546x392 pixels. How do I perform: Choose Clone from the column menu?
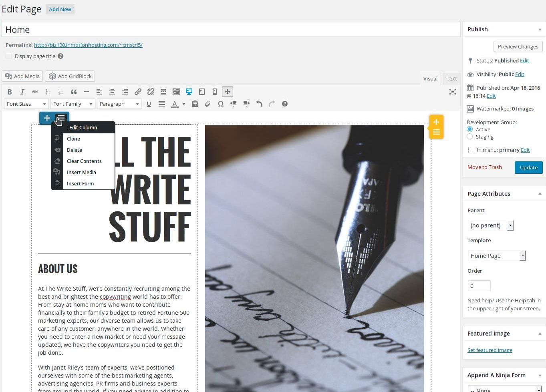(x=73, y=139)
